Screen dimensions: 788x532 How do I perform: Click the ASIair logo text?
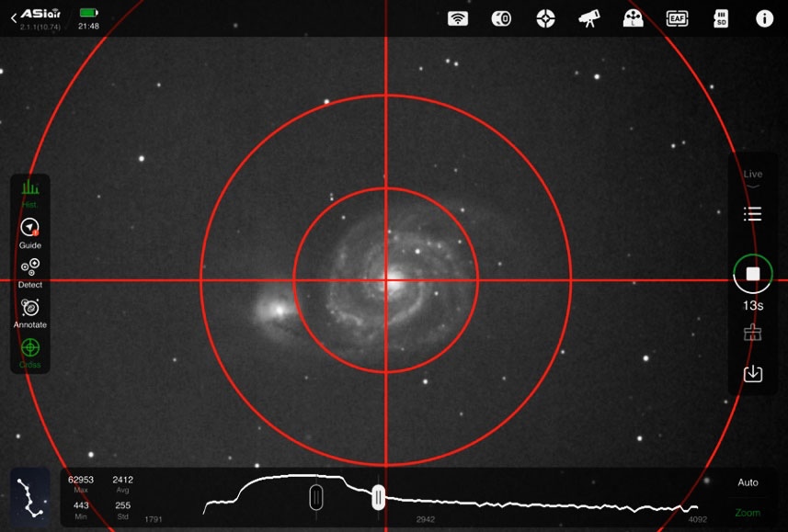(x=40, y=14)
